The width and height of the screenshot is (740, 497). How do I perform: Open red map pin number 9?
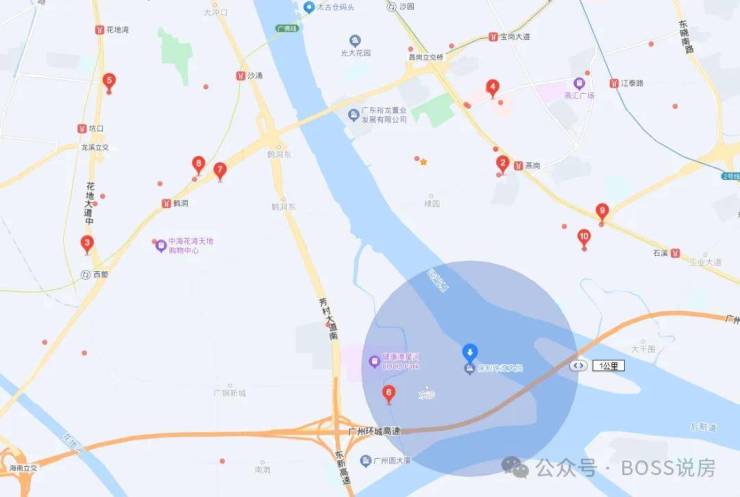[602, 212]
